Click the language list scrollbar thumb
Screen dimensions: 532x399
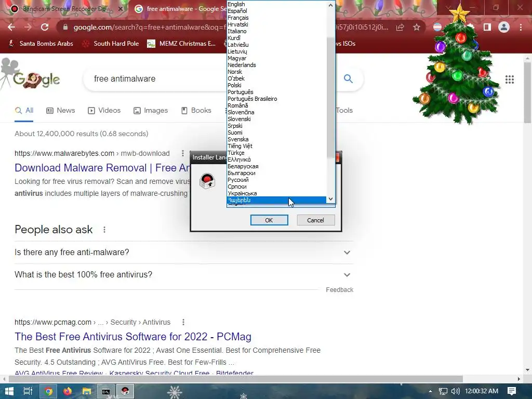pos(331,98)
